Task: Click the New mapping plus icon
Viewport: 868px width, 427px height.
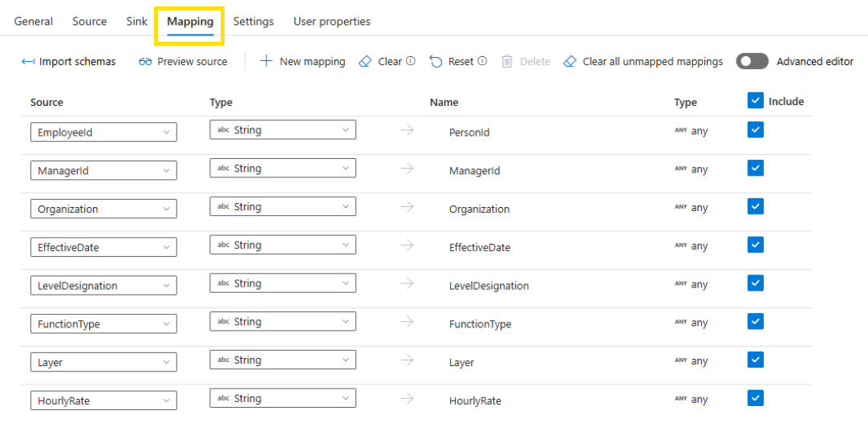Action: [x=266, y=62]
